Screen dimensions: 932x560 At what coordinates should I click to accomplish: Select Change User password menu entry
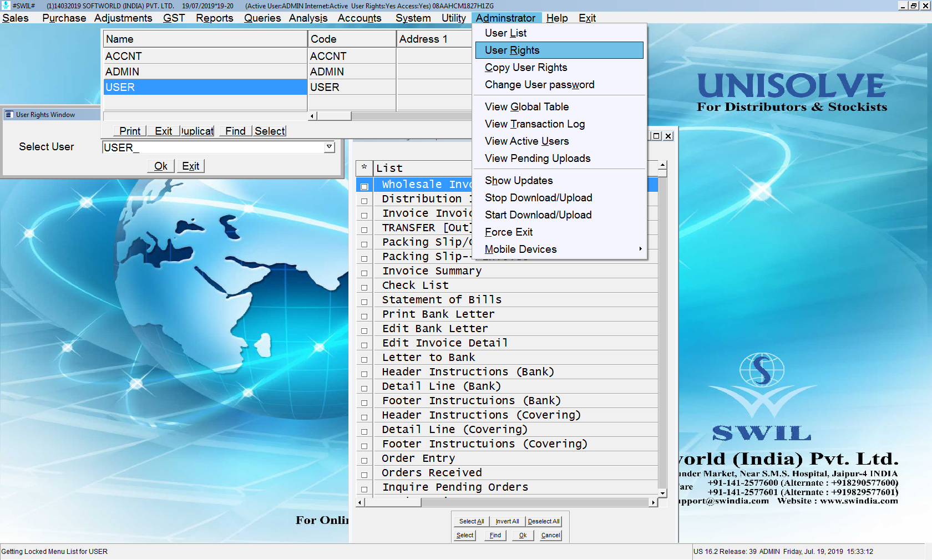tap(559, 85)
